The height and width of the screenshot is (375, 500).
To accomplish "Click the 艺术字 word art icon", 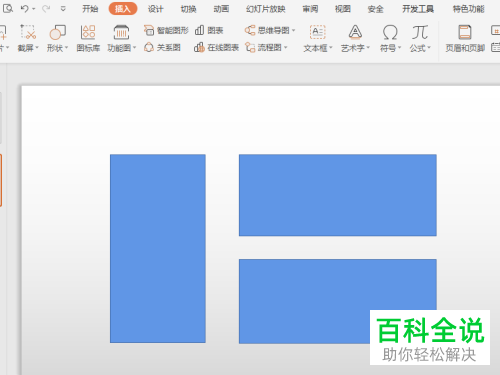I will [355, 32].
